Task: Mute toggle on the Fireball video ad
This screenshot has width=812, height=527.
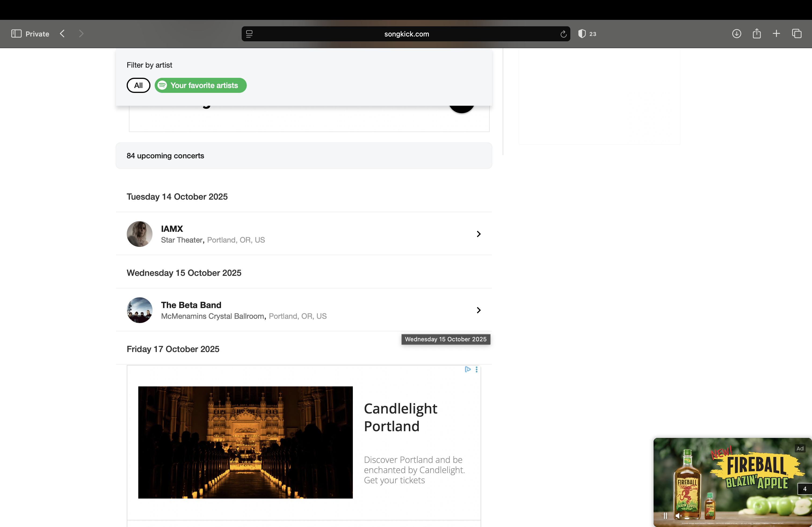Action: coord(678,516)
